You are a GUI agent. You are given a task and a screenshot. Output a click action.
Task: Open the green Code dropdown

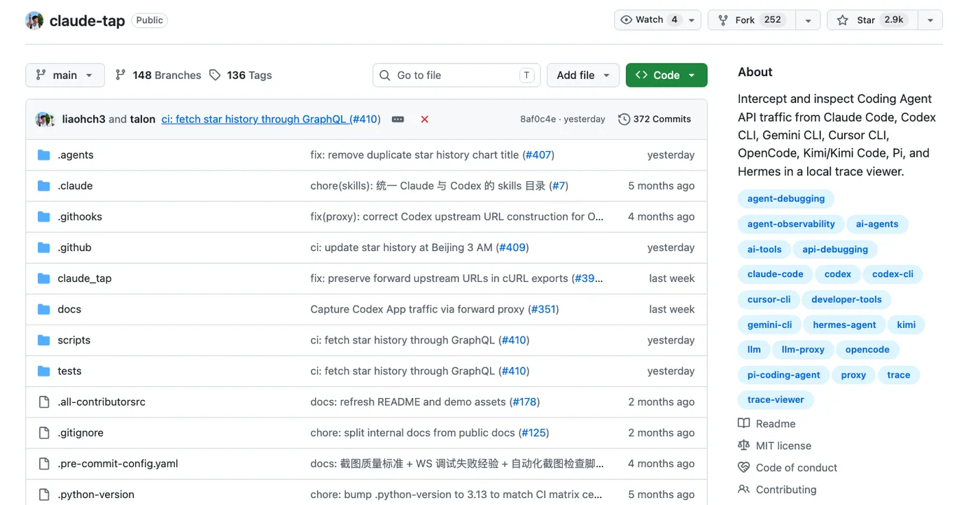pos(666,75)
